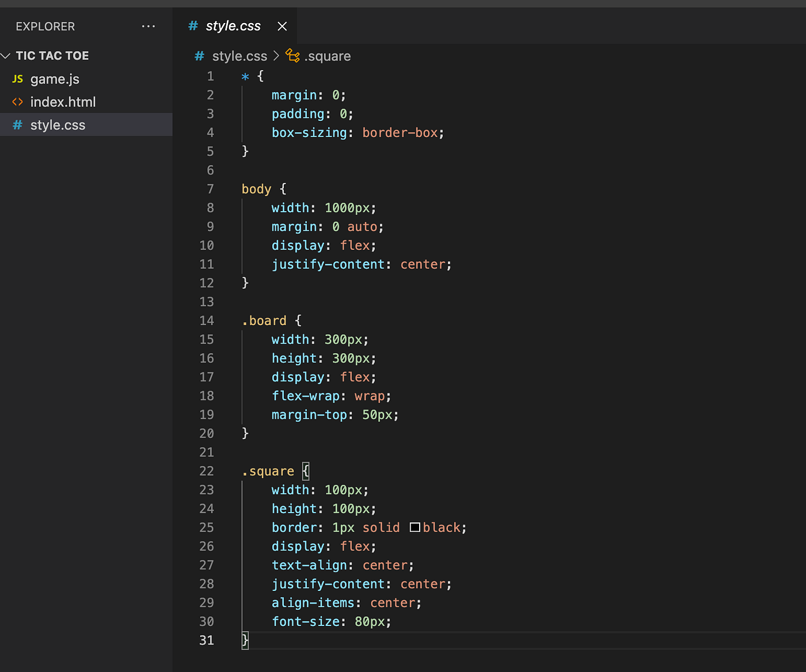
Task: Click the '.board' selector on line 14
Action: pos(264,320)
